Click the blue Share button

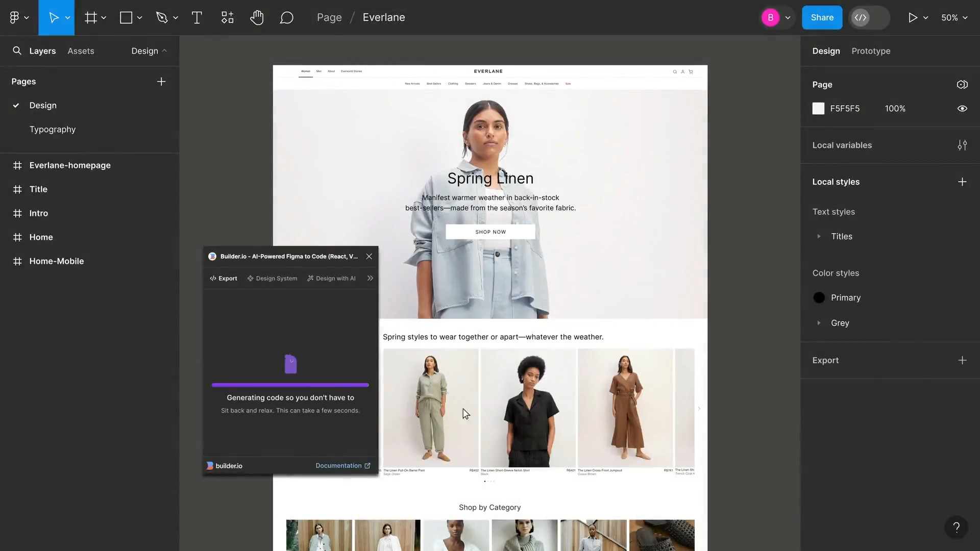coord(822,18)
